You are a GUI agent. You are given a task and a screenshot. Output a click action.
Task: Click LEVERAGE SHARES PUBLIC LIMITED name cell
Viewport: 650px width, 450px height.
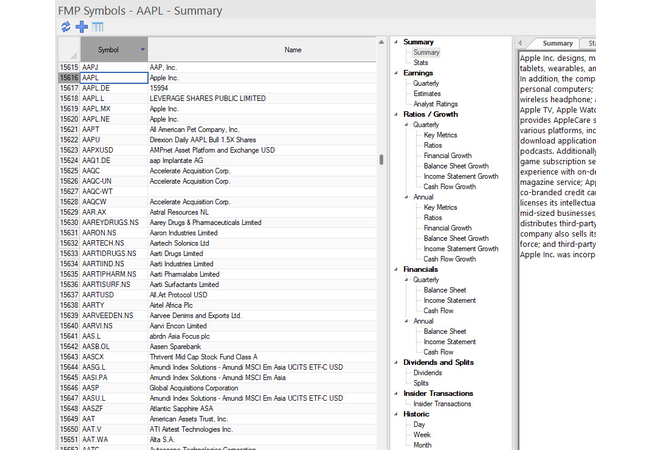tap(262, 99)
